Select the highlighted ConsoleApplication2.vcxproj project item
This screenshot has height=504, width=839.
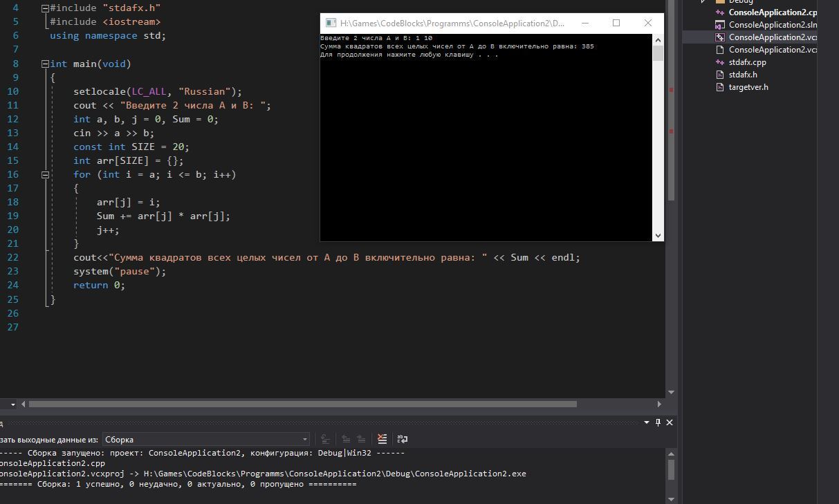coord(773,37)
